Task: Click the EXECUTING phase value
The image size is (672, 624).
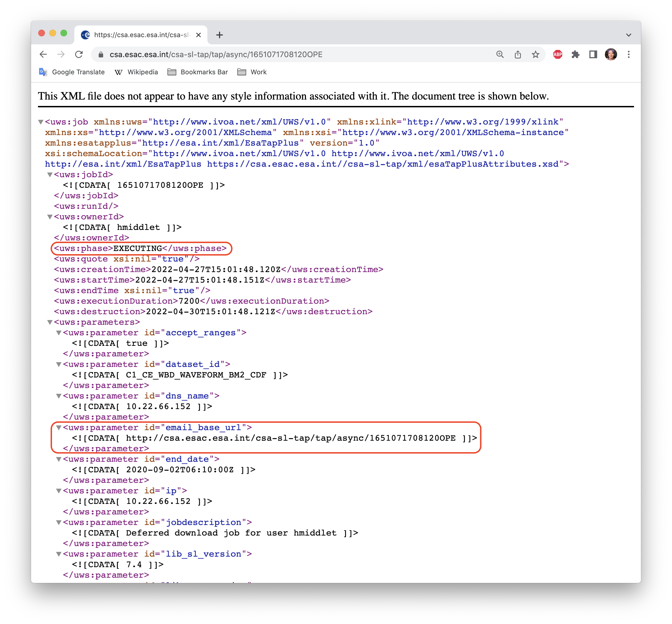Action: (138, 248)
